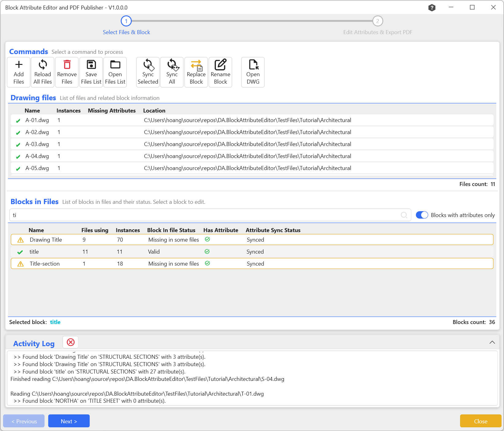Image resolution: width=504 pixels, height=431 pixels.
Task: Go to step 2 Edit Attributes & Export PDF
Action: (378, 21)
